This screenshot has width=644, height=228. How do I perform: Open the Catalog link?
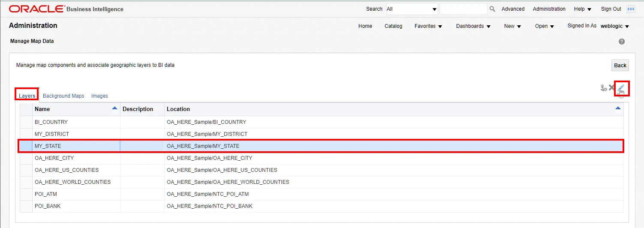(x=393, y=26)
